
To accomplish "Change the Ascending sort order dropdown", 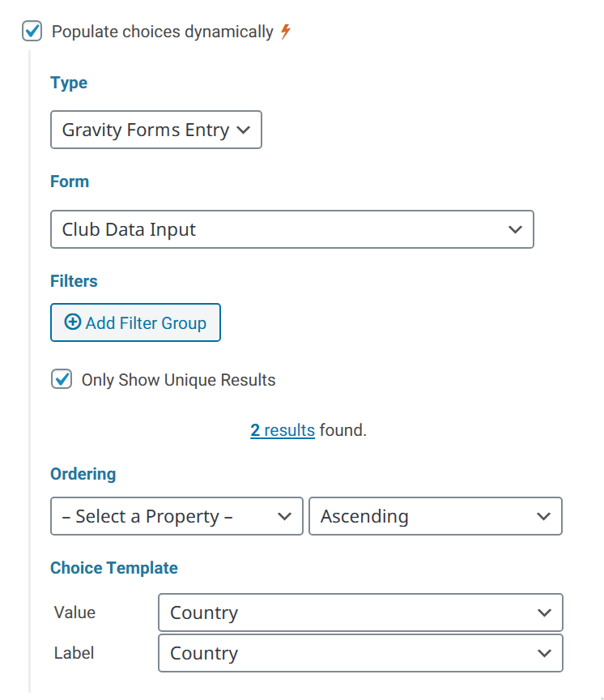I will point(436,517).
